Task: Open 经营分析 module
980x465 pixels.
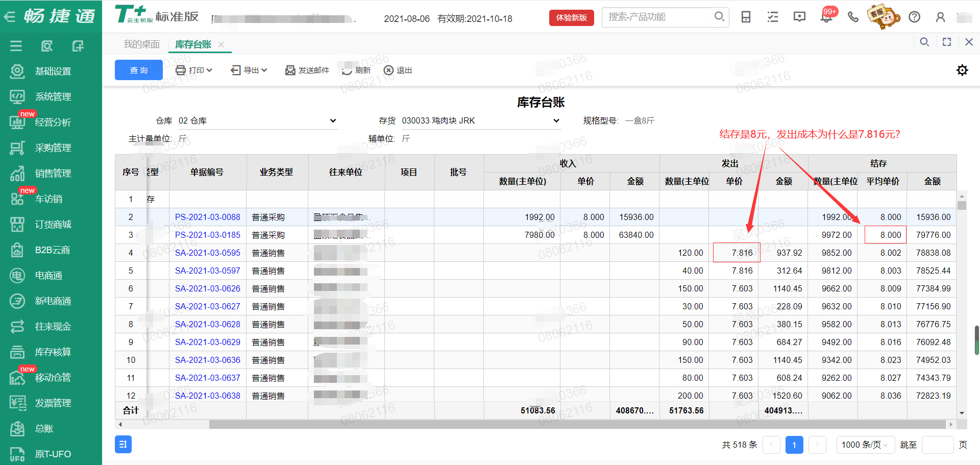Action: pyautogui.click(x=53, y=123)
